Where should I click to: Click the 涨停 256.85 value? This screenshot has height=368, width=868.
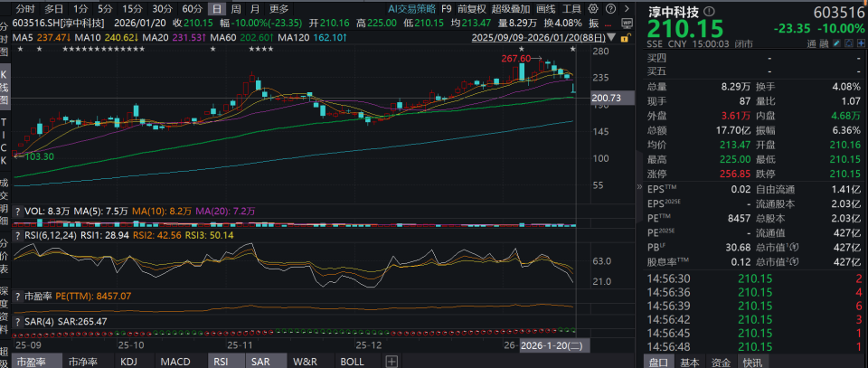(736, 174)
